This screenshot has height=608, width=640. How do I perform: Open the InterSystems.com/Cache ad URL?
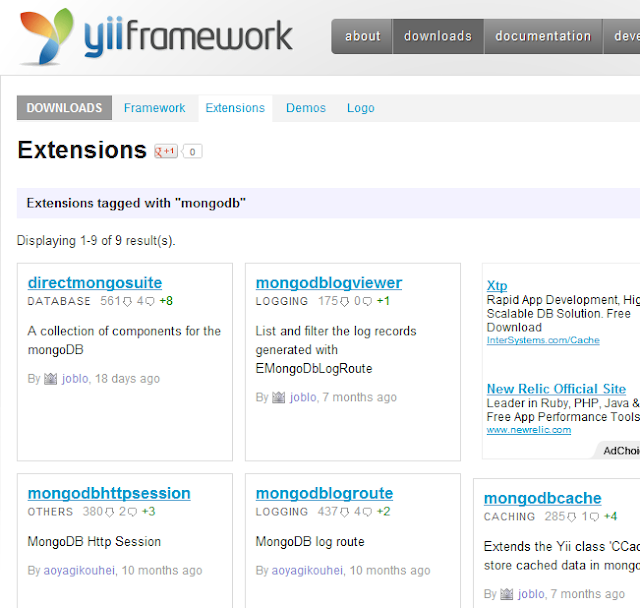543,340
